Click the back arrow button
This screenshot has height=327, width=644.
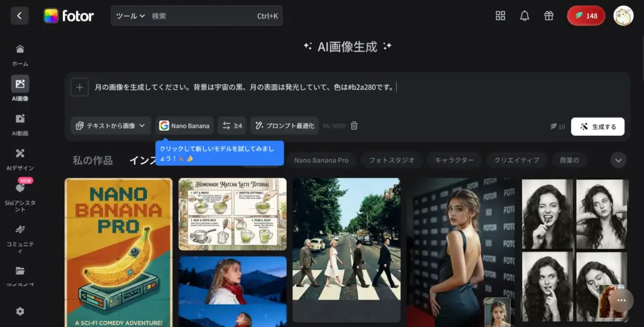[19, 16]
